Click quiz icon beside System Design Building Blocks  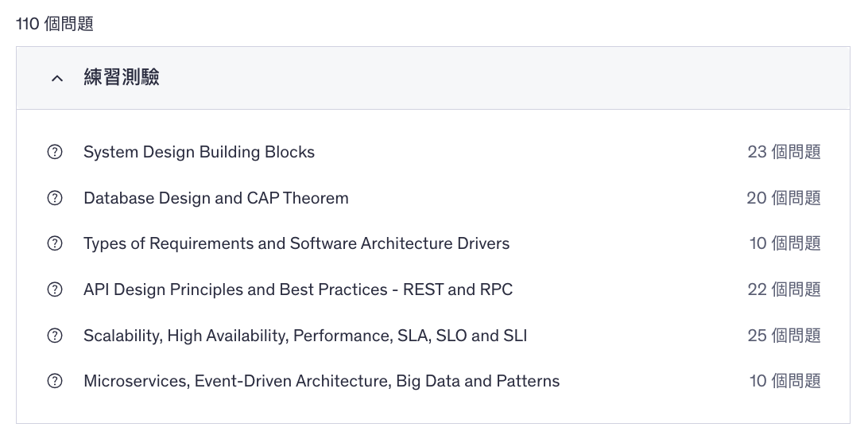pyautogui.click(x=55, y=152)
